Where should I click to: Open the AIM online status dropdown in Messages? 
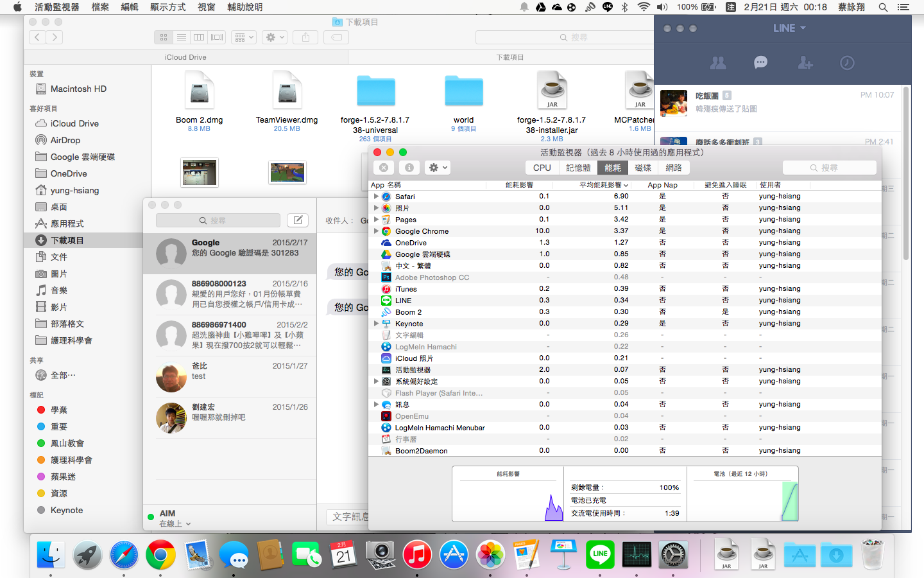[x=175, y=523]
